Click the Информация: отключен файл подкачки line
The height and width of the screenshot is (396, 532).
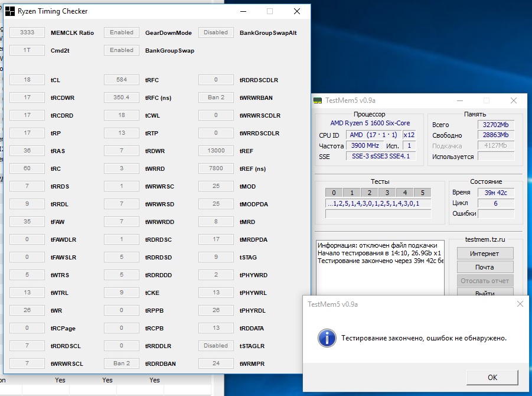377,245
